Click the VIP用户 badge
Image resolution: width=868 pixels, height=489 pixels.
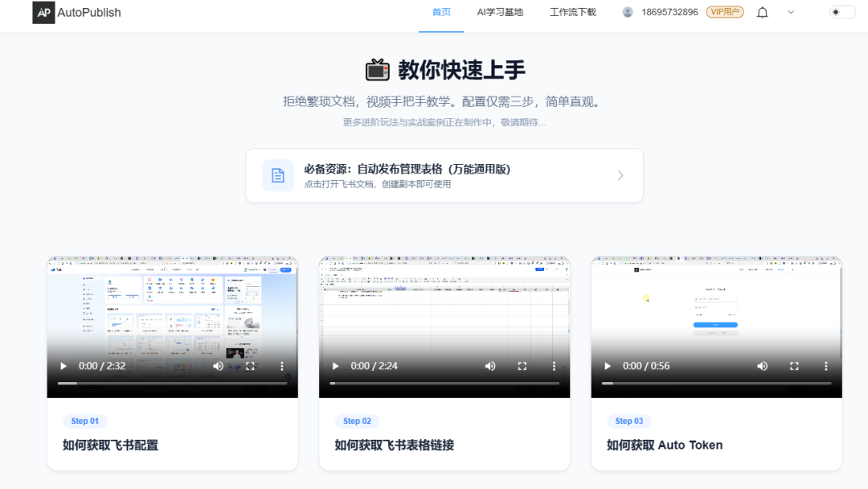tap(725, 12)
